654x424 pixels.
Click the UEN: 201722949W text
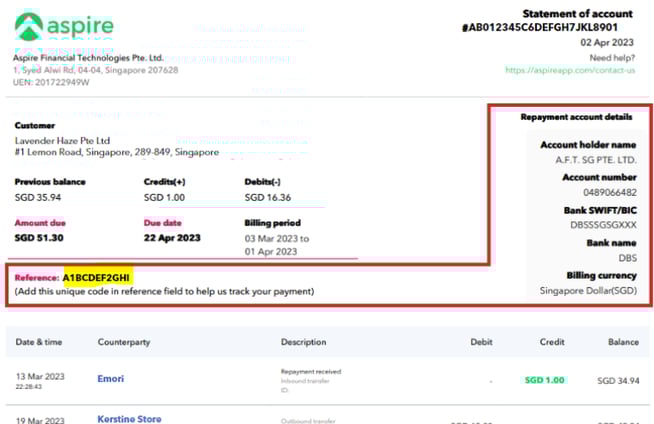click(51, 82)
